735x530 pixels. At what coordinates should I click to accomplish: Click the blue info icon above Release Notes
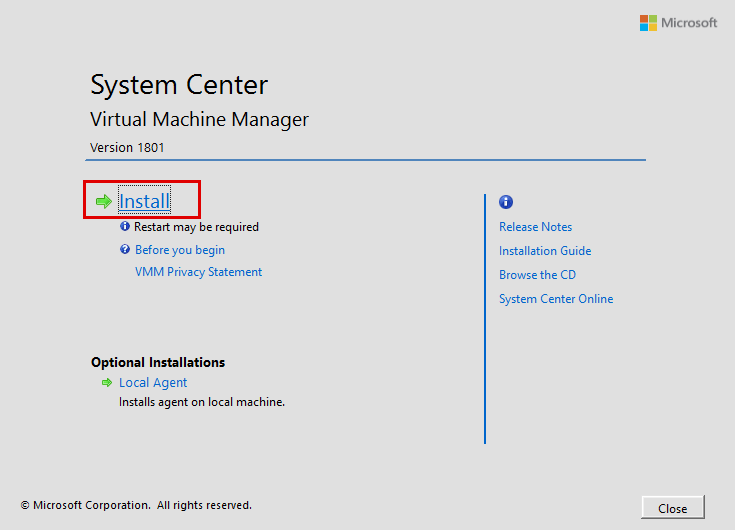(x=506, y=202)
